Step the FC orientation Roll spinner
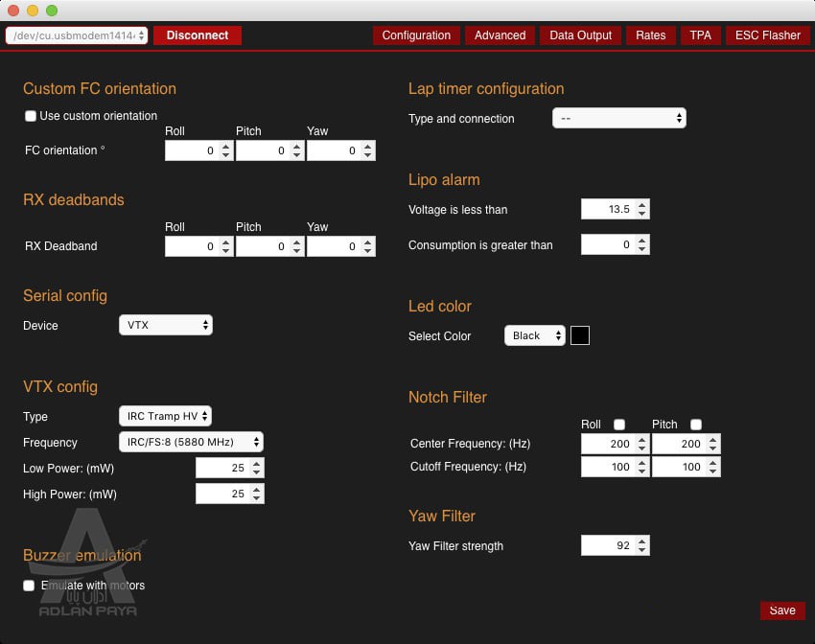Viewport: 815px width, 644px height. (x=226, y=150)
